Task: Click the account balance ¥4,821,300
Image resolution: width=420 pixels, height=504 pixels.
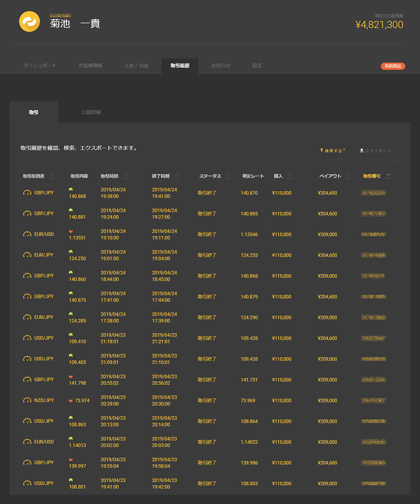Action: pyautogui.click(x=379, y=25)
